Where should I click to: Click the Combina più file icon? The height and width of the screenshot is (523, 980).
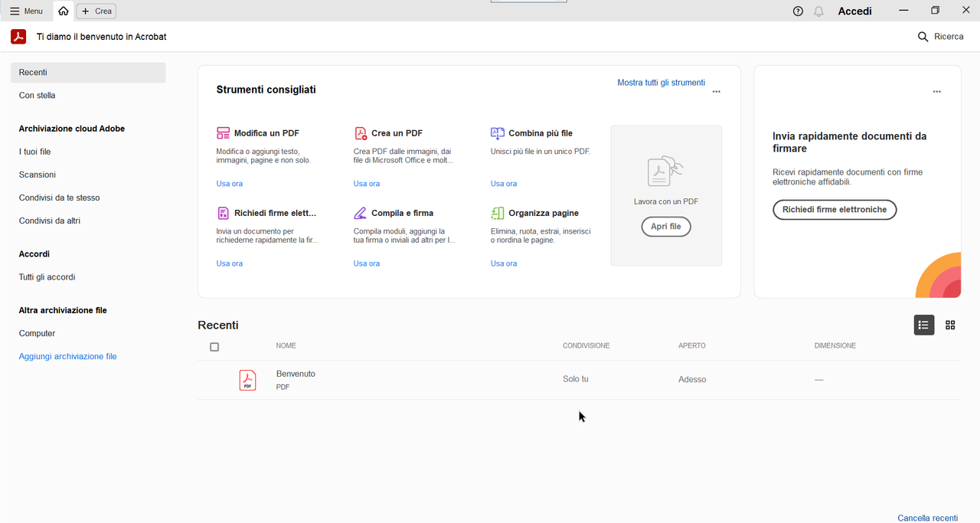[498, 133]
